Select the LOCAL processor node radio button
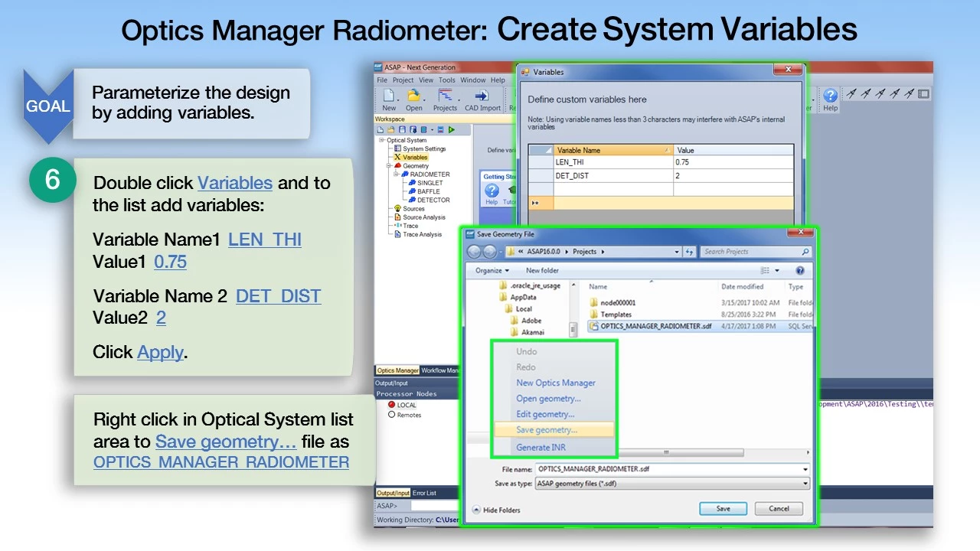Viewport: 980px width, 551px height. coord(392,405)
